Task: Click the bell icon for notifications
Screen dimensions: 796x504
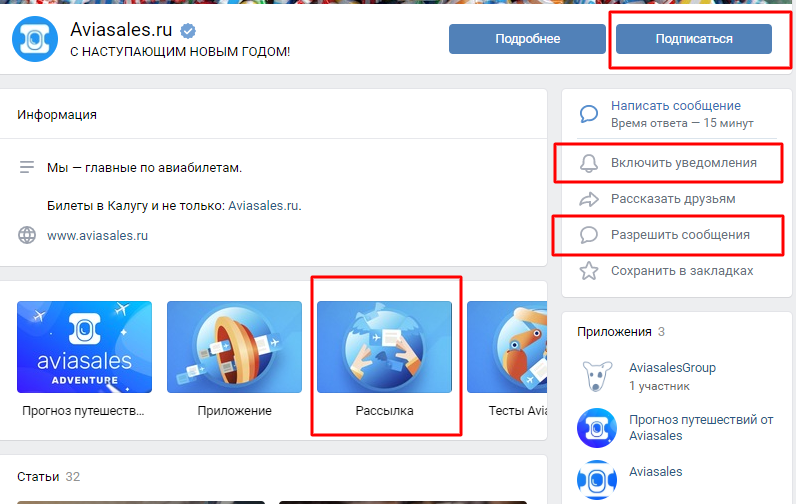Action: (589, 163)
